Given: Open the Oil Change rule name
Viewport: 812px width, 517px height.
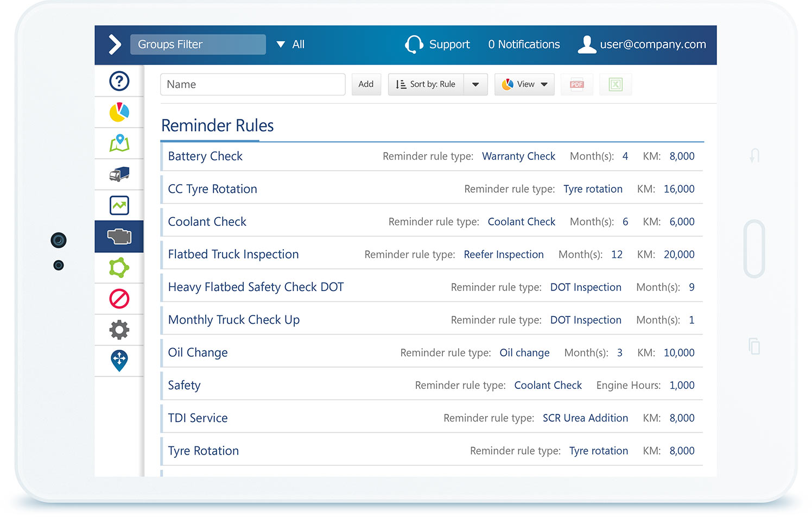Looking at the screenshot, I should [x=198, y=352].
